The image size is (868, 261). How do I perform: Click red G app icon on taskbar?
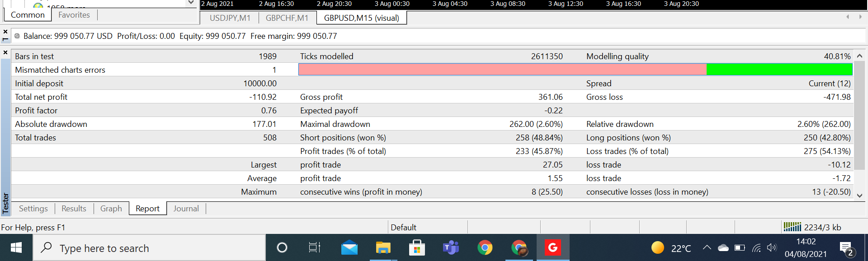pos(553,247)
